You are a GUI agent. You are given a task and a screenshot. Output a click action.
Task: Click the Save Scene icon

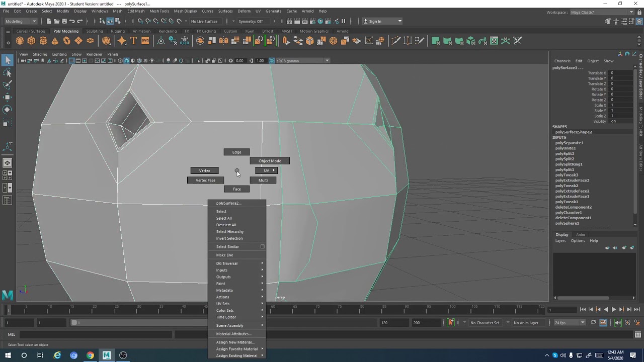[64, 21]
